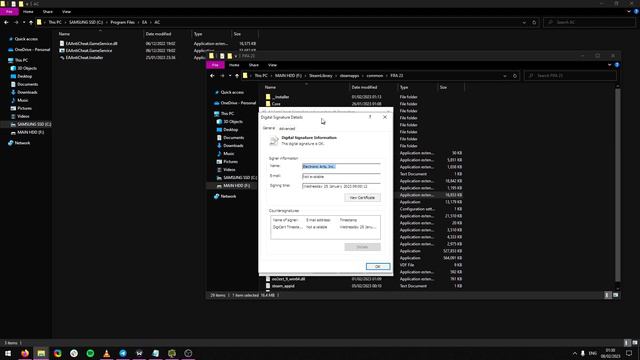Open the notification center

click(629, 353)
